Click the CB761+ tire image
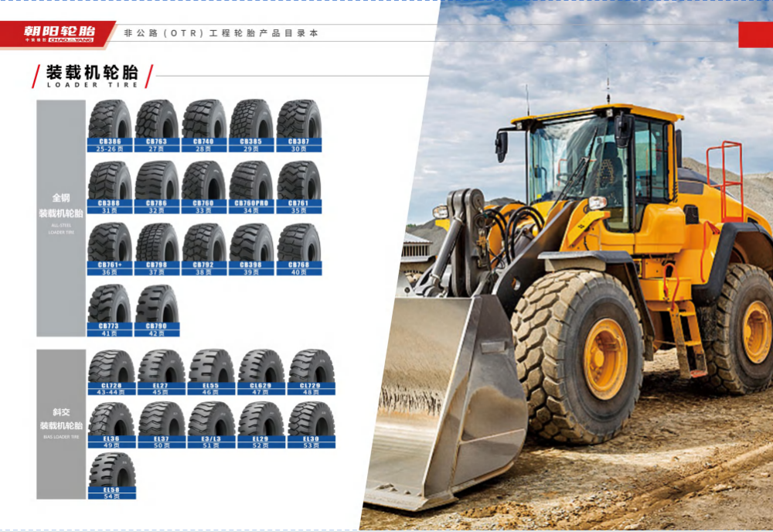The height and width of the screenshot is (532, 773). click(110, 242)
